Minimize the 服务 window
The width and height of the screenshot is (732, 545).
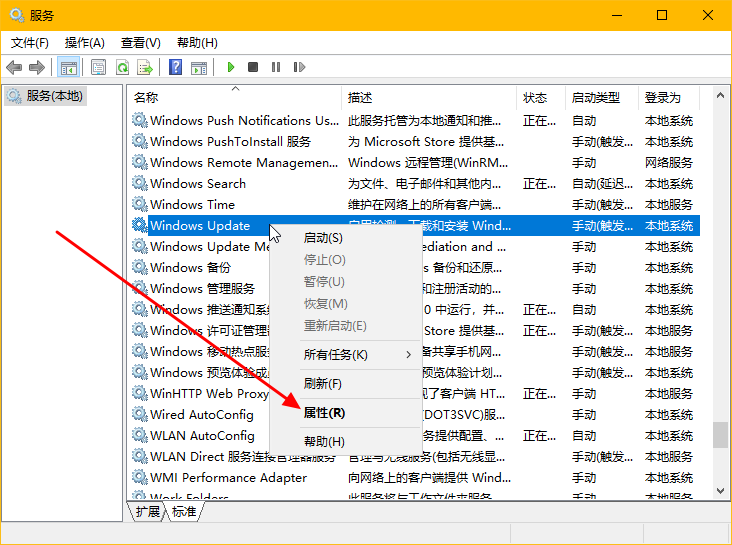point(617,15)
